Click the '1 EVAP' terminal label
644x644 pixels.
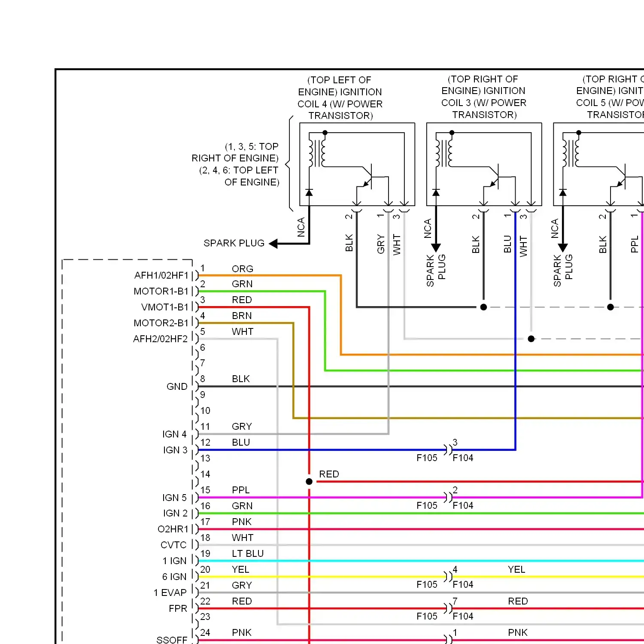pyautogui.click(x=170, y=592)
